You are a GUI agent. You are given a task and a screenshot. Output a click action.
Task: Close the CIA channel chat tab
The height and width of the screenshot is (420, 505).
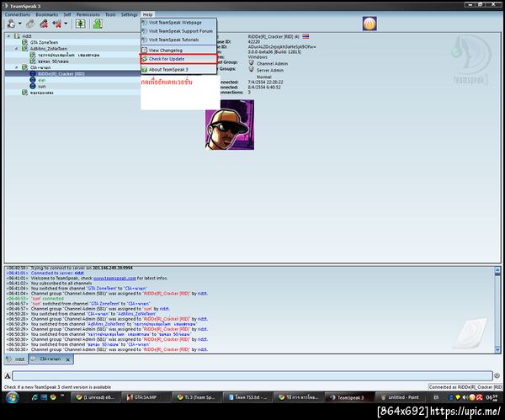[68, 359]
